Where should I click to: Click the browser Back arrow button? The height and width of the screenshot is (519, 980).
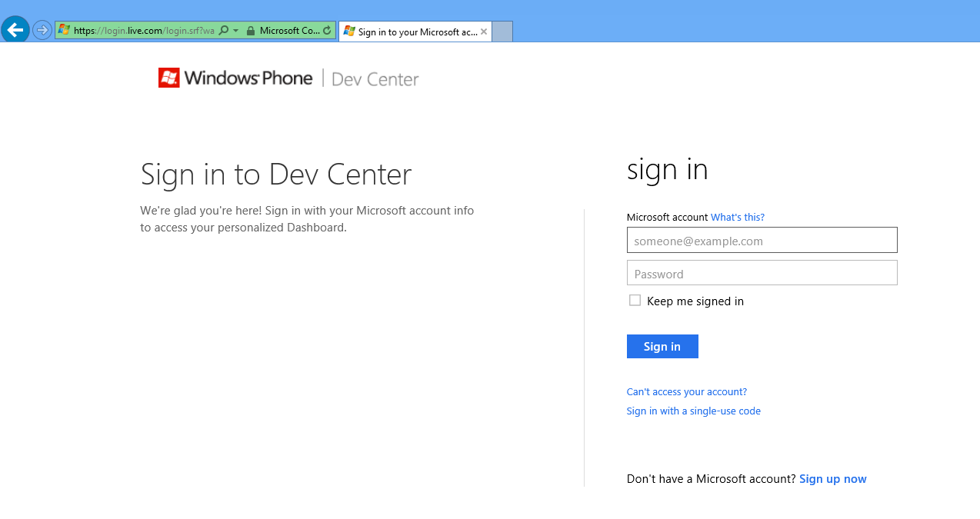click(x=15, y=31)
